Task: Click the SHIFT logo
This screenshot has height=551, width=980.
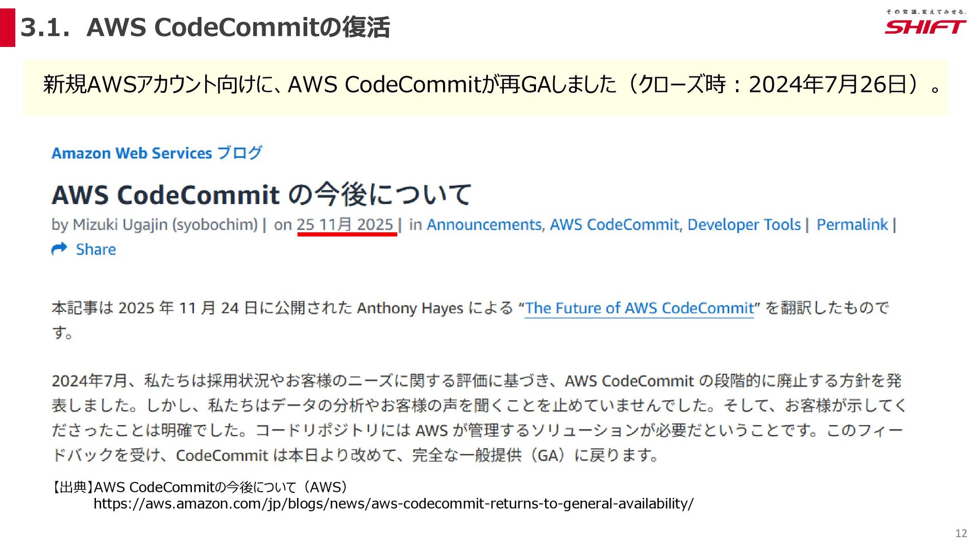Action: [x=925, y=27]
